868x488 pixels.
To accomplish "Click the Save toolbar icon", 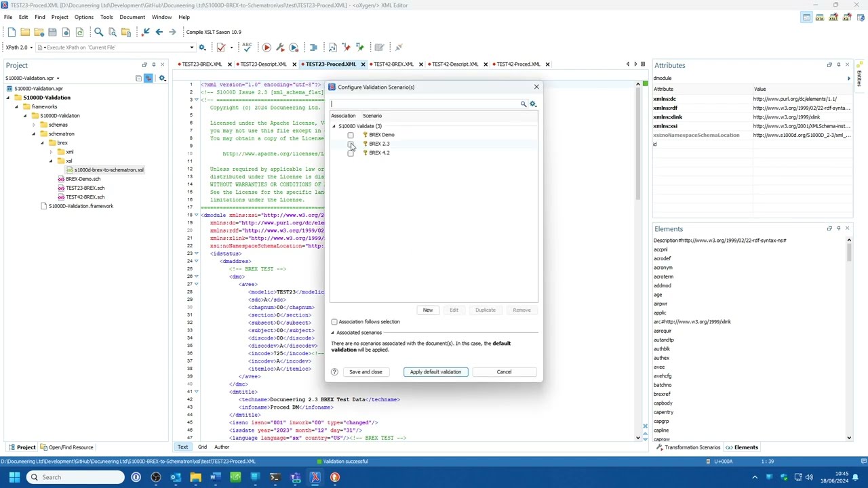I will pos(52,32).
